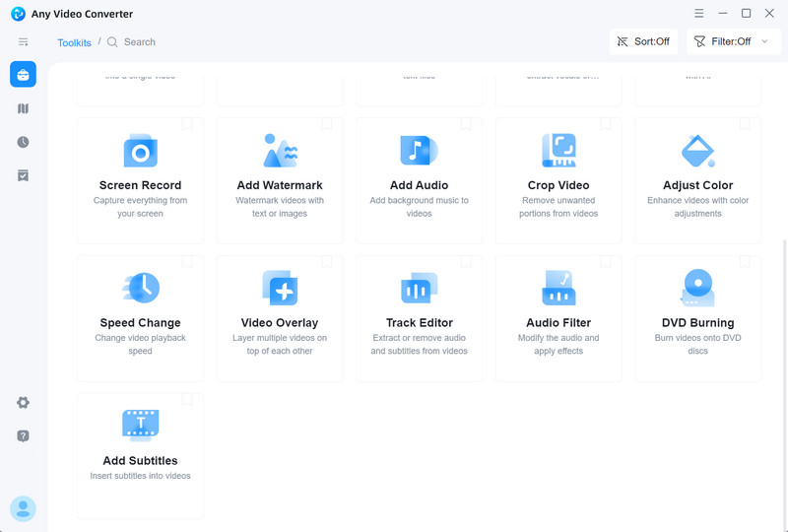Viewport: 788px width, 532px height.
Task: Click the Add Audio title
Action: coord(420,185)
